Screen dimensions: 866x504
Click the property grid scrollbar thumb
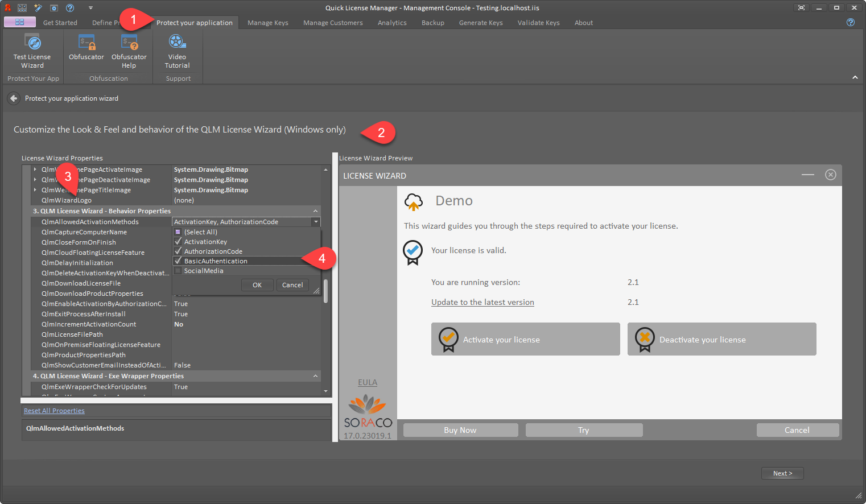click(325, 291)
